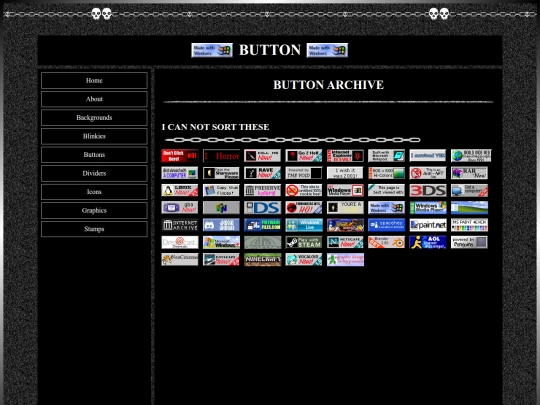Click the Blender 2.80 badge

pos(386,242)
